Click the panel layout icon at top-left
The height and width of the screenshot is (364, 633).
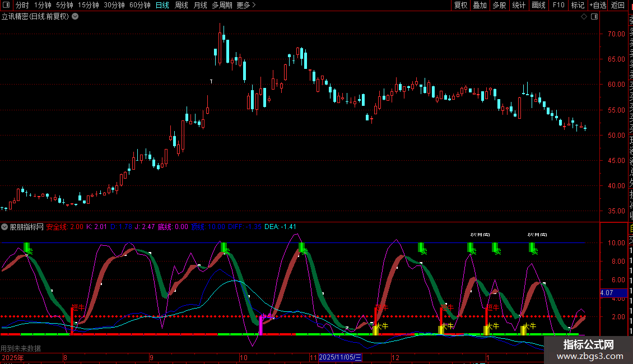pos(6,5)
